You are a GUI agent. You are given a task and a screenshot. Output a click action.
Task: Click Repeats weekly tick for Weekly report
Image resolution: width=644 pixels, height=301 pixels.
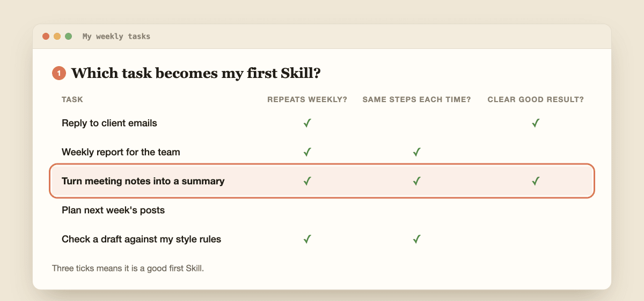(x=307, y=152)
